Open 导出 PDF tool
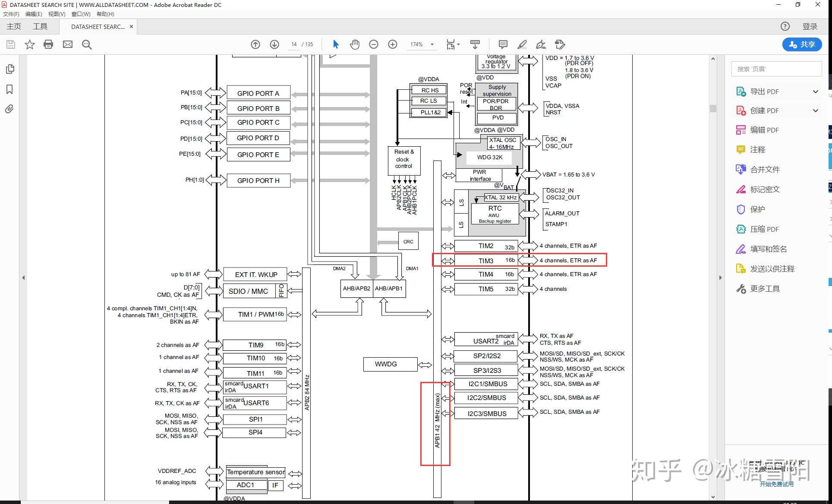The image size is (832, 504). tap(764, 91)
